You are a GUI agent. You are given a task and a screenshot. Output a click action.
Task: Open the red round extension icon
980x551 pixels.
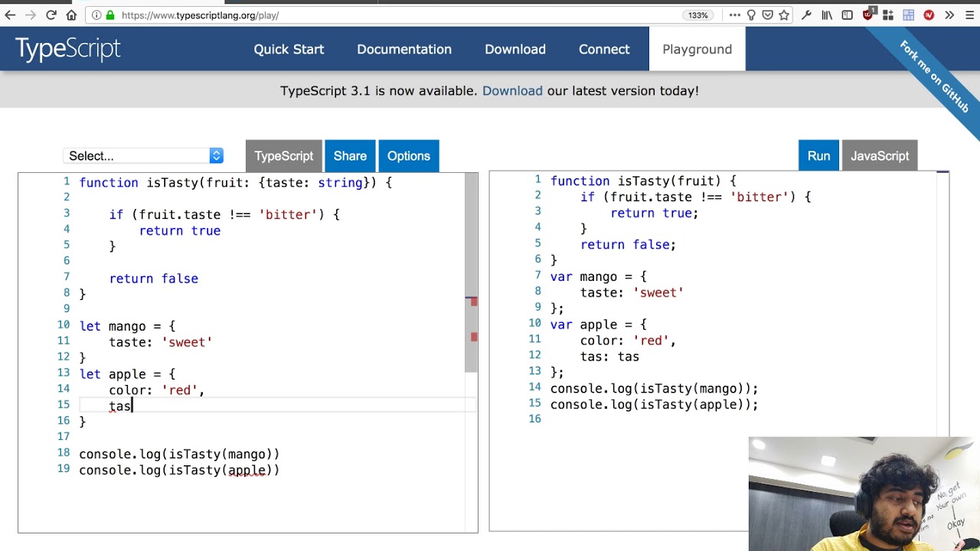click(929, 15)
